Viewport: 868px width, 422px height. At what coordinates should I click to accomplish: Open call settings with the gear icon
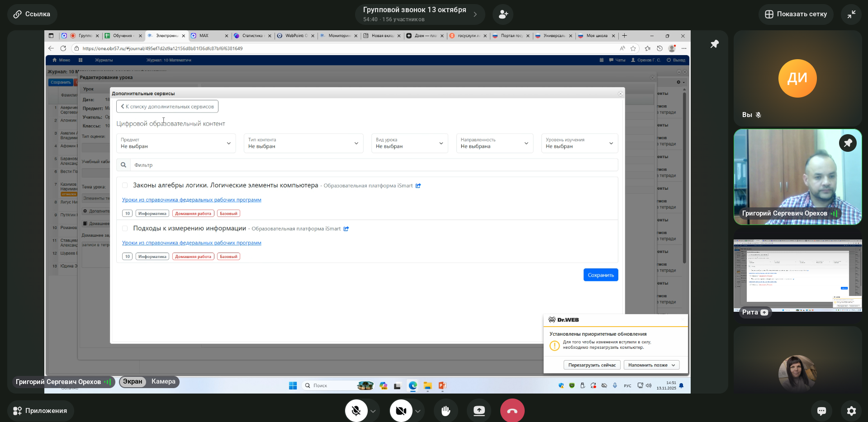[851, 410]
